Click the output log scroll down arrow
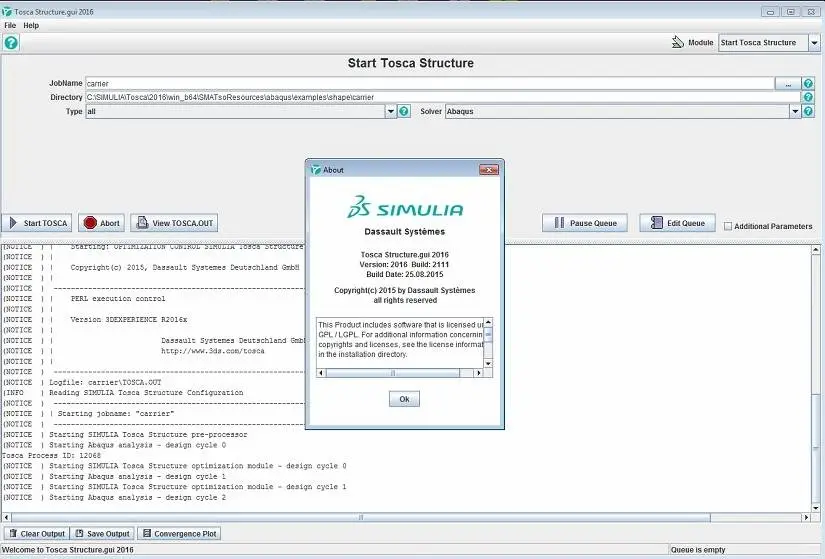The height and width of the screenshot is (559, 825). point(816,508)
